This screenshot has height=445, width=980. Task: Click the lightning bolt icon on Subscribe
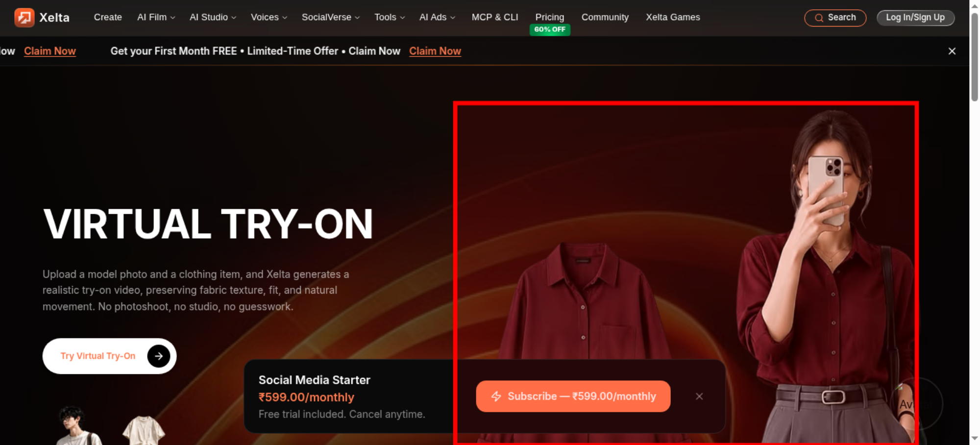click(x=496, y=396)
